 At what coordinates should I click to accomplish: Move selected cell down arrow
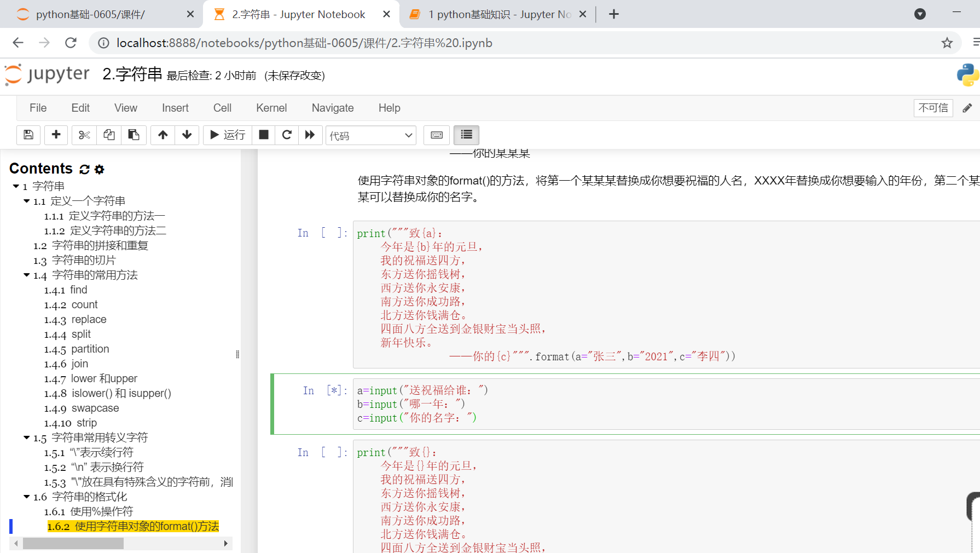(187, 135)
